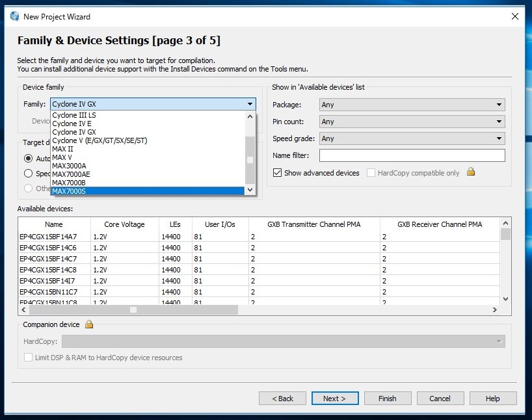Click the horizontal scrollbar of devices table
Viewport: 532px width, 420px height.
pyautogui.click(x=133, y=310)
